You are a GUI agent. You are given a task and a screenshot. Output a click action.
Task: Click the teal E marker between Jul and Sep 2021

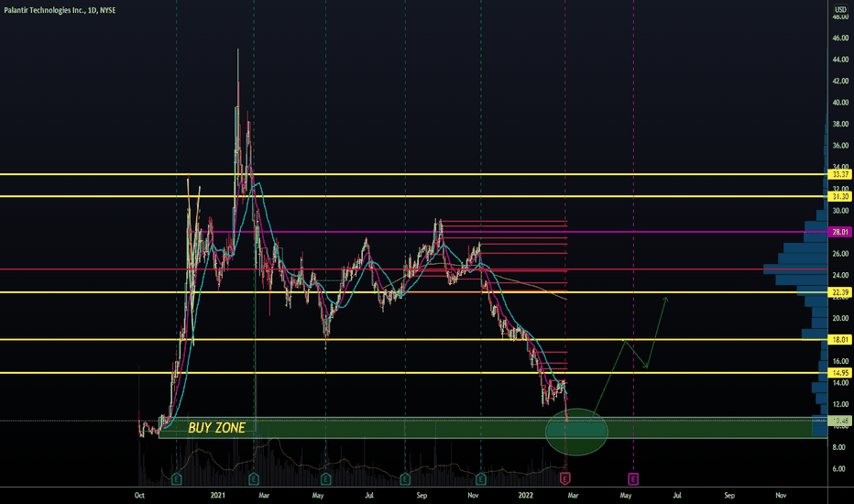tap(405, 479)
